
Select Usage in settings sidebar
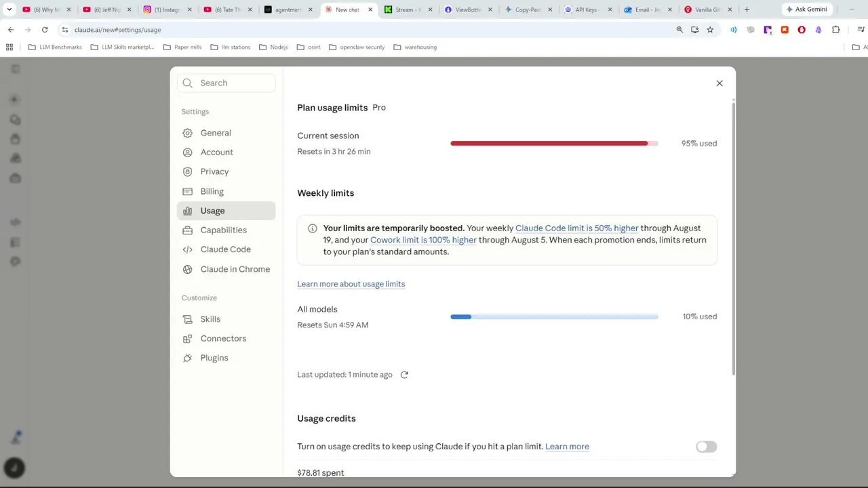click(x=226, y=211)
